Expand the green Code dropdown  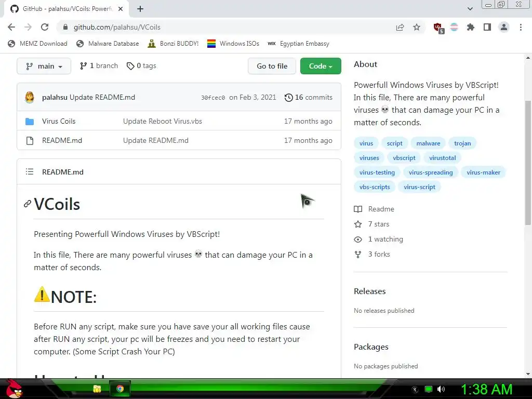pyautogui.click(x=321, y=66)
